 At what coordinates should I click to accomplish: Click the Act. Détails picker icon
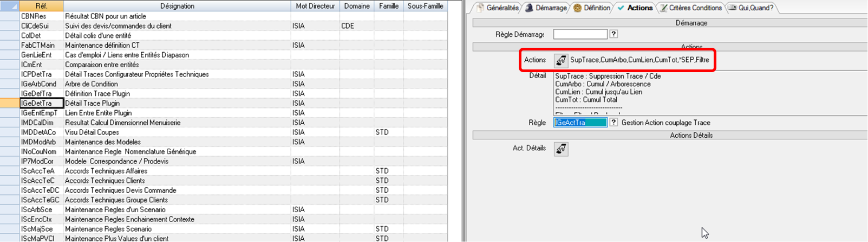[x=561, y=149]
